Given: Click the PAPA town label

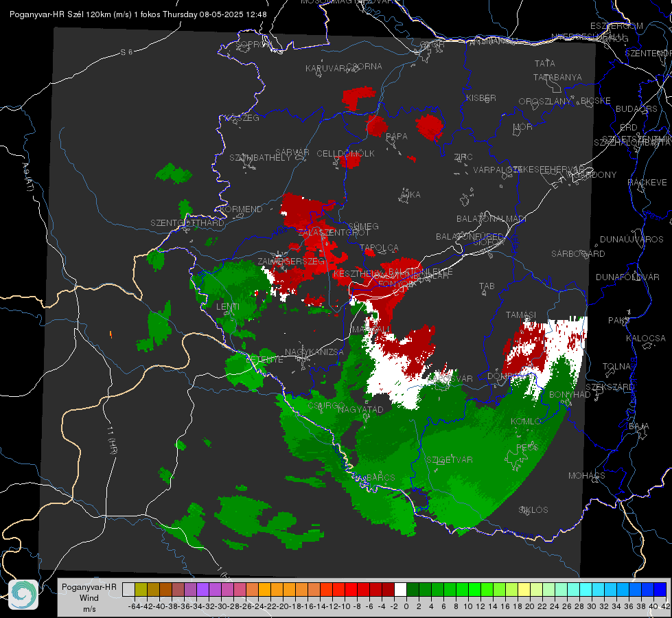Looking at the screenshot, I should point(397,137).
